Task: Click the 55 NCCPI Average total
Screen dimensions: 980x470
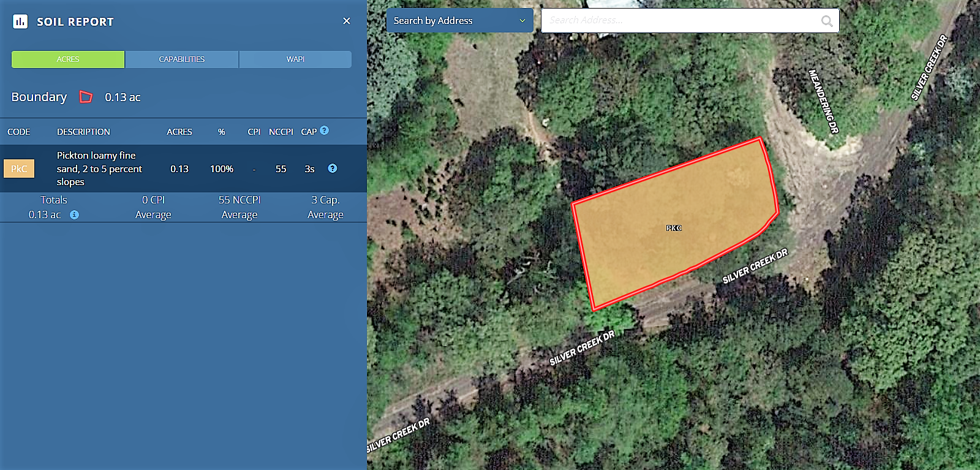Action: 239,207
